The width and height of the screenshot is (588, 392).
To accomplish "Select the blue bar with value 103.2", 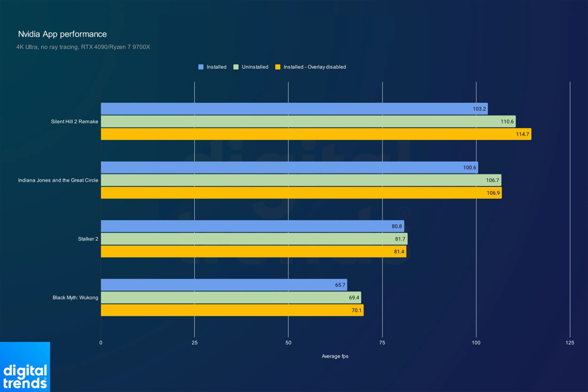I will [x=294, y=109].
